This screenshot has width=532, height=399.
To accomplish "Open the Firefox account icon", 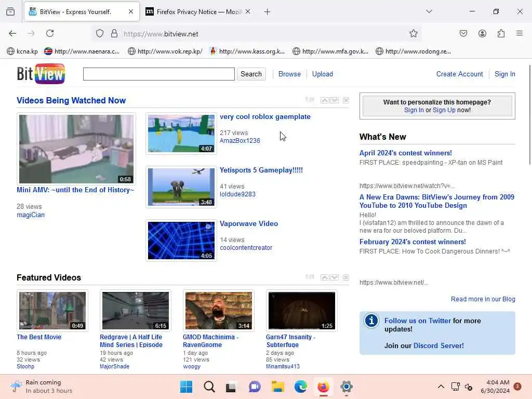I will point(482,33).
